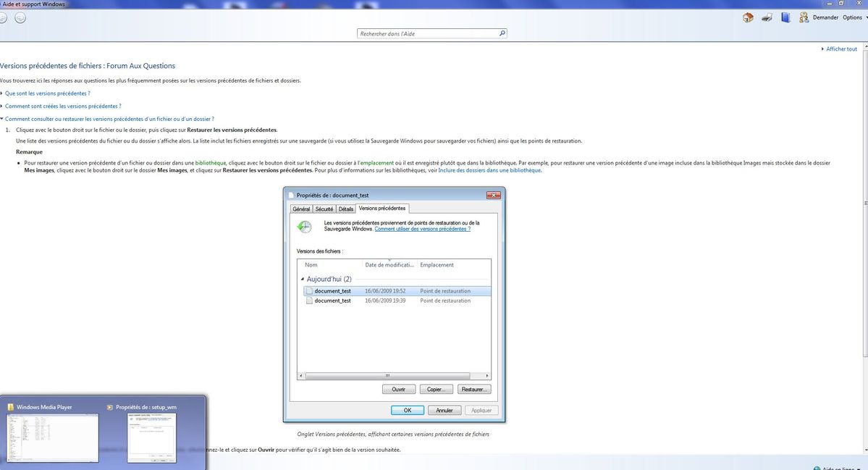
Task: Open the Windows Media Player taskbar thumbnail
Action: click(x=51, y=437)
